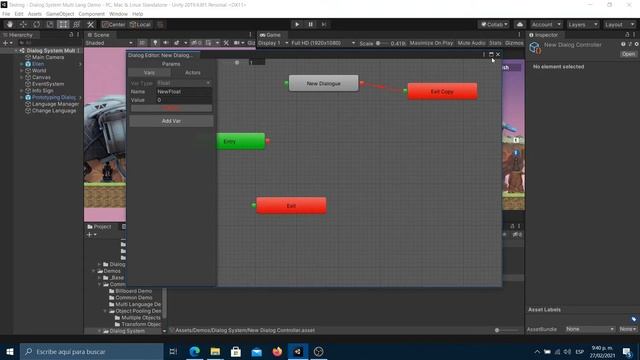Switch to the Inspector tab
The width and height of the screenshot is (640, 360).
[543, 35]
